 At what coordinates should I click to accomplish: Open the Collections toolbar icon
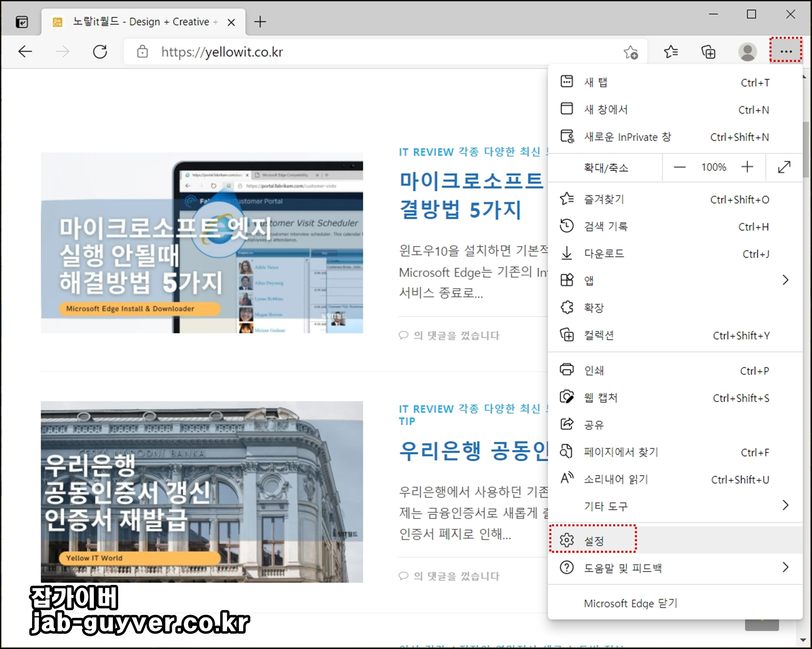click(x=708, y=52)
